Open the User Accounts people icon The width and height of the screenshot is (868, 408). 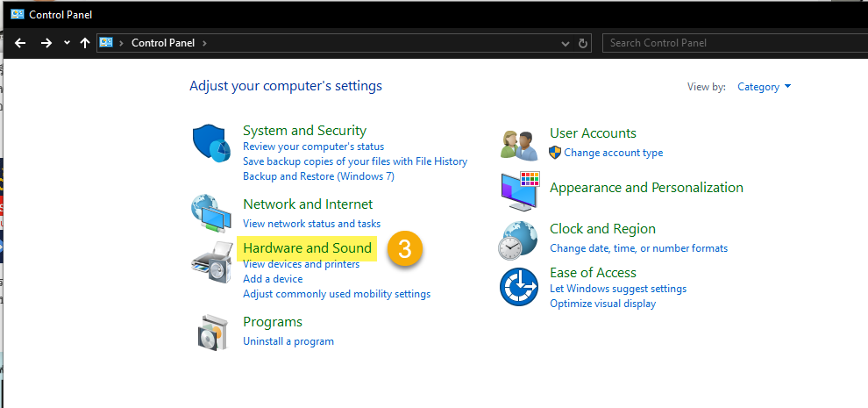pyautogui.click(x=519, y=146)
